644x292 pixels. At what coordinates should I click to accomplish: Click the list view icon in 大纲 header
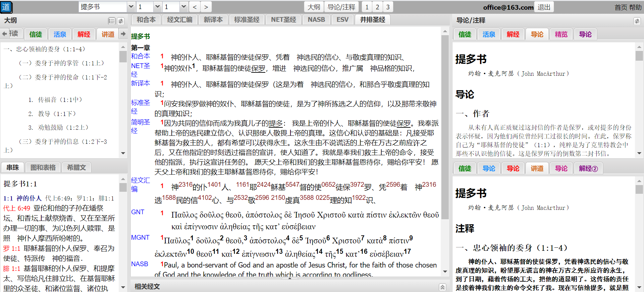point(112,21)
